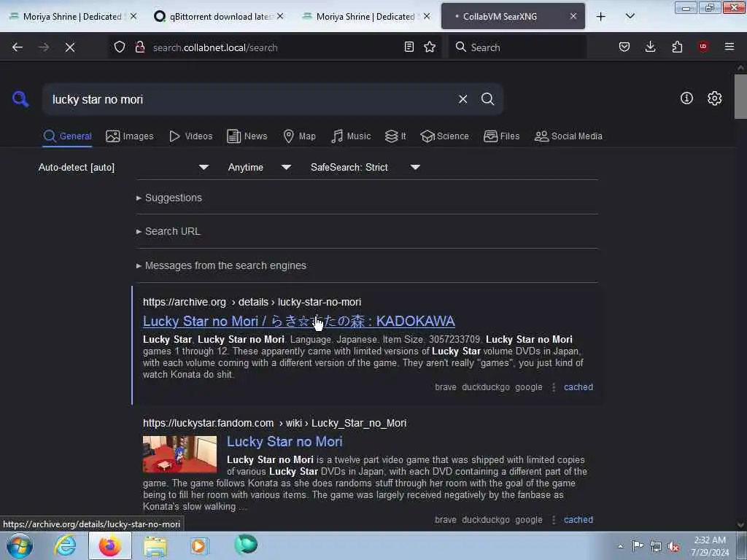Open the tracking protection shield icon
The height and width of the screenshot is (560, 747).
pos(120,47)
